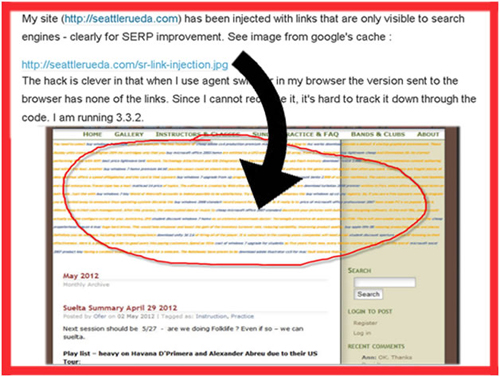Open the Register link under Login to Post
This screenshot has height=377, width=500.
click(x=365, y=323)
